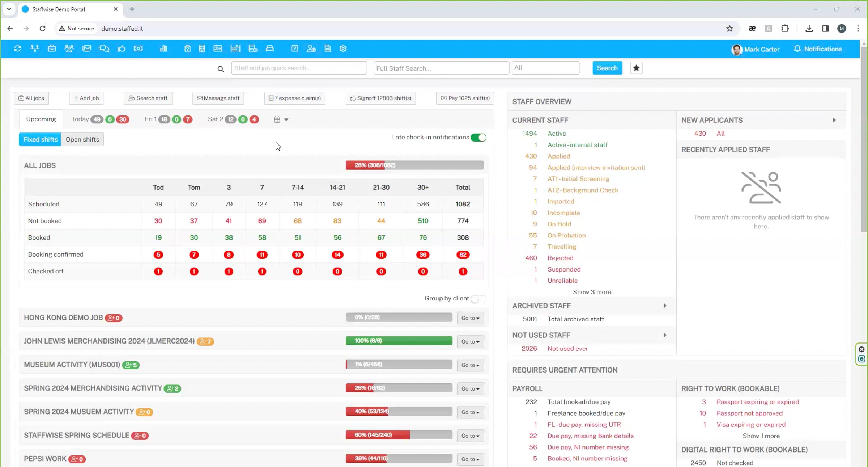Reload the page with browser refresh button

tap(42, 29)
